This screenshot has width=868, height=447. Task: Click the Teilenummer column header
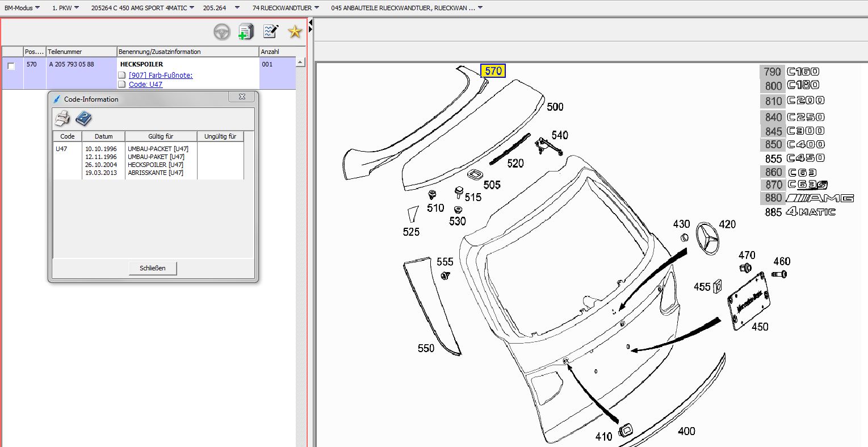coord(81,52)
